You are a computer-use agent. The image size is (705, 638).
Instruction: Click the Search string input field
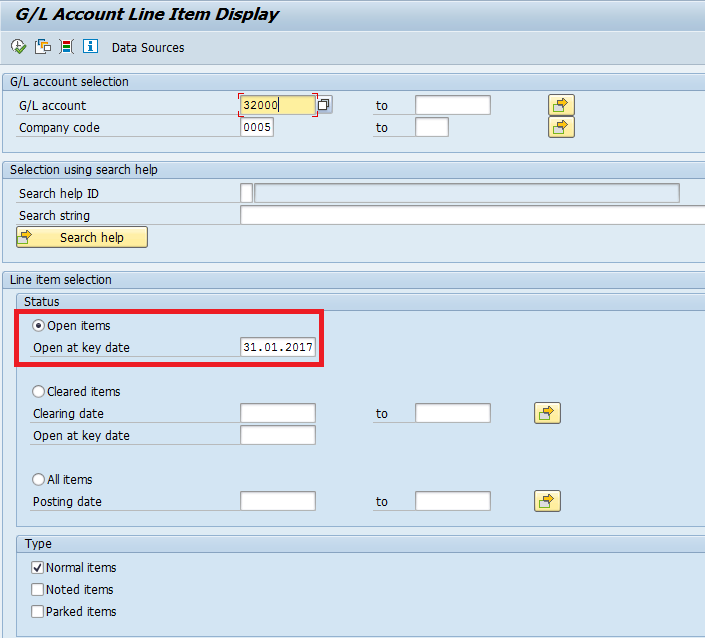[x=473, y=215]
